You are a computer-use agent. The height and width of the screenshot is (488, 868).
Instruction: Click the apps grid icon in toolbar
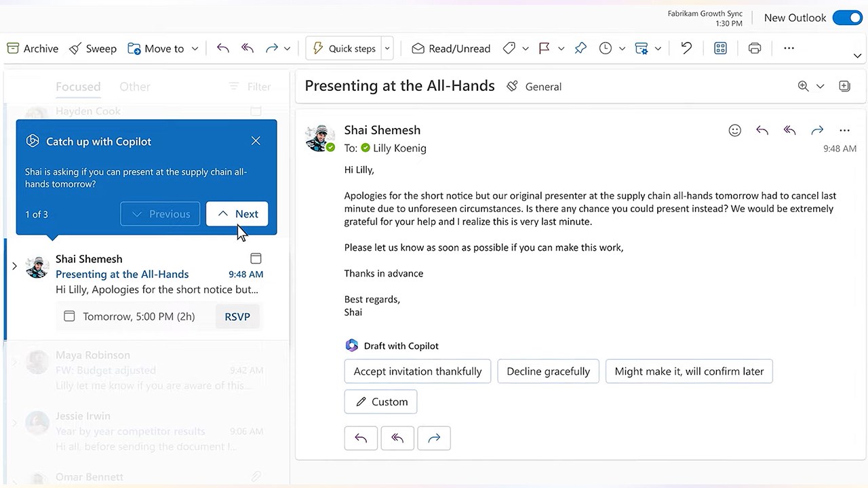720,48
